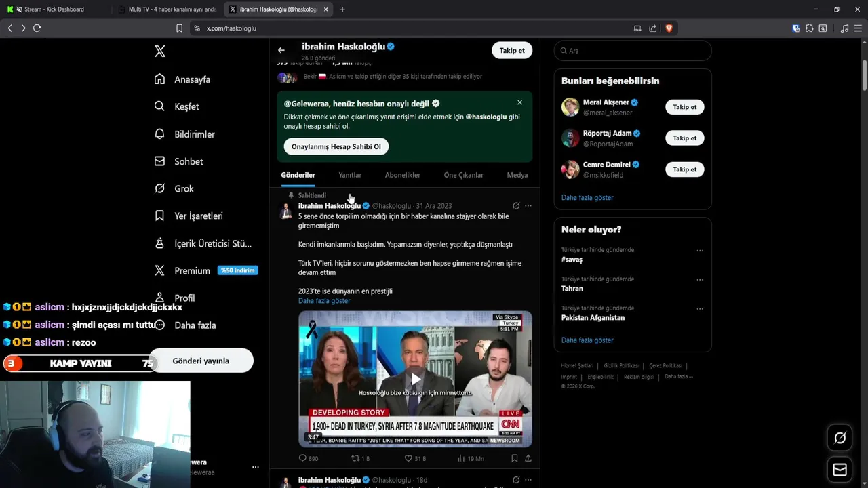
Task: Bookmark this page in address bar
Action: tap(179, 28)
